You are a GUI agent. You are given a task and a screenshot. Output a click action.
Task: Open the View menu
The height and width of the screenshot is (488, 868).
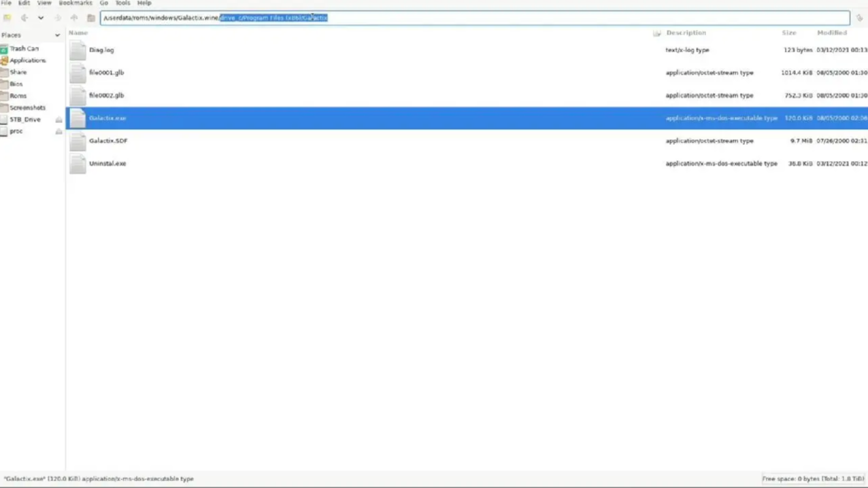click(x=44, y=3)
